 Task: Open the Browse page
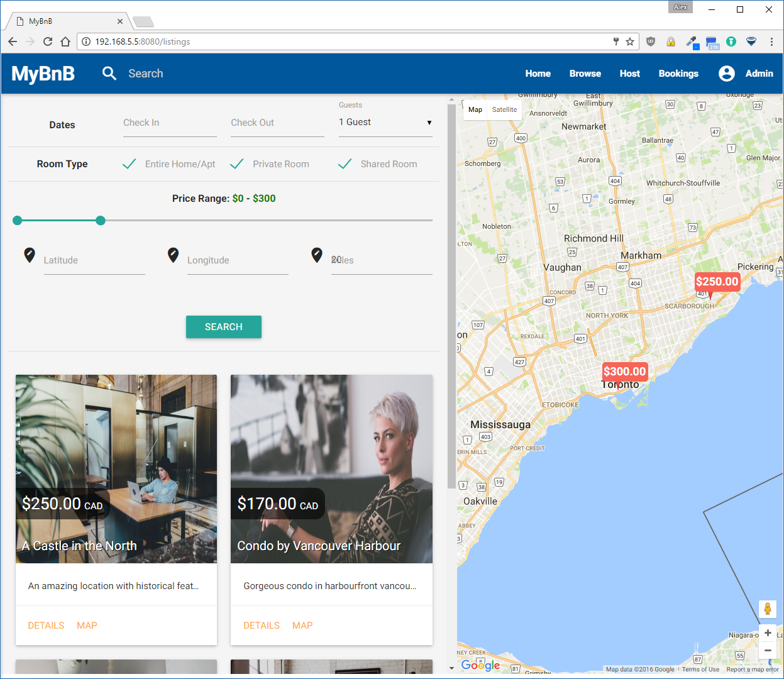(585, 74)
